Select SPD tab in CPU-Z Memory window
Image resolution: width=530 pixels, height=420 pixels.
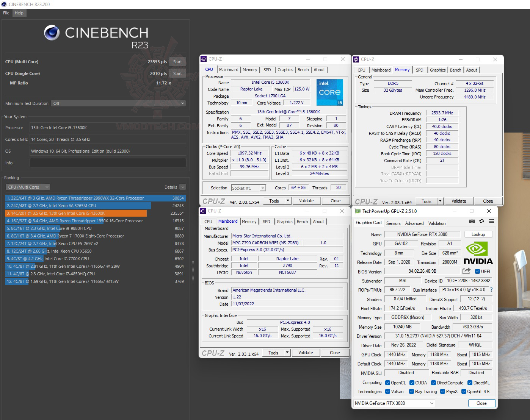[419, 70]
